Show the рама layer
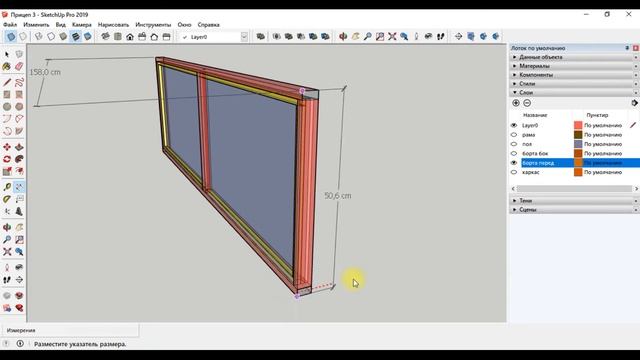 pyautogui.click(x=514, y=135)
